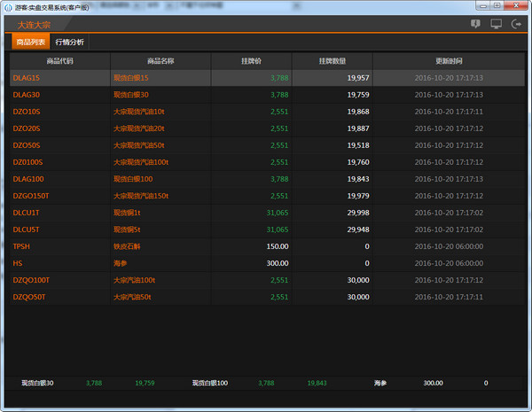
Task: Click ticker quantity 19,843 at bottom
Action: pyautogui.click(x=317, y=383)
